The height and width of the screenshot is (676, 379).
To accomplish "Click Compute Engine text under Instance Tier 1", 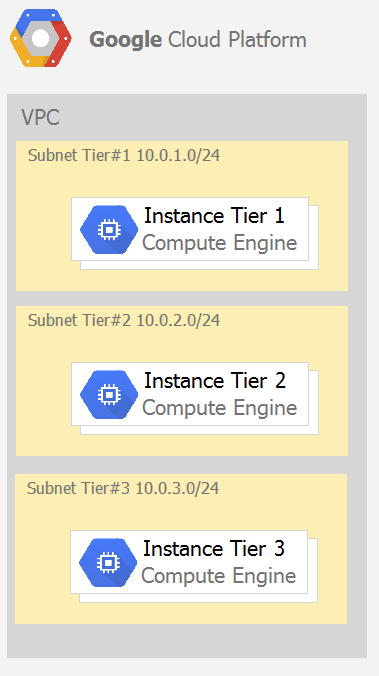I will (x=219, y=243).
